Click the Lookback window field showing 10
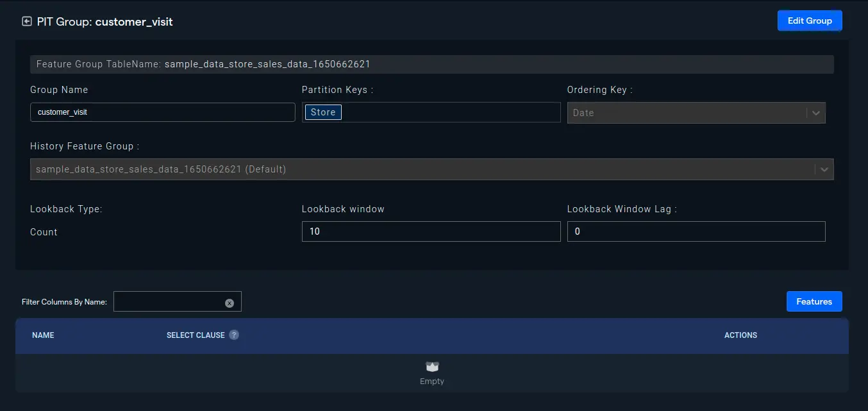868x411 pixels. pyautogui.click(x=431, y=231)
